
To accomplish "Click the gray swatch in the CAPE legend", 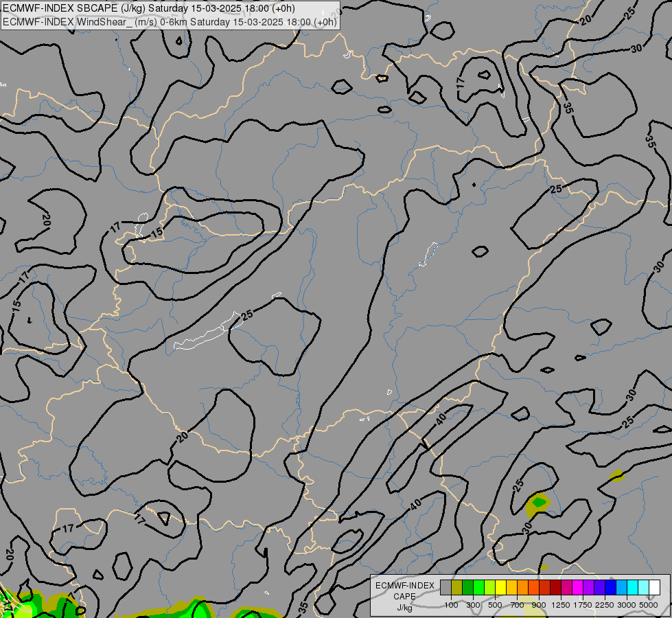I will click(x=445, y=587).
